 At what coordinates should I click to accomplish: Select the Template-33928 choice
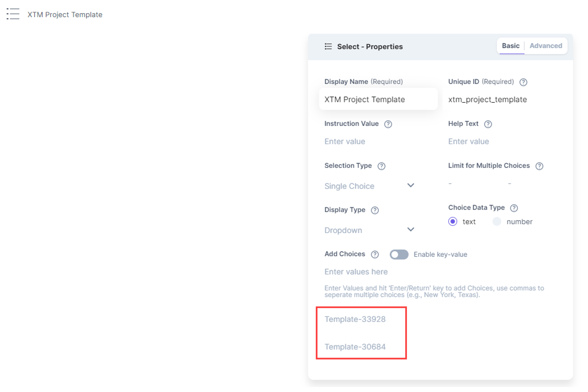point(355,320)
